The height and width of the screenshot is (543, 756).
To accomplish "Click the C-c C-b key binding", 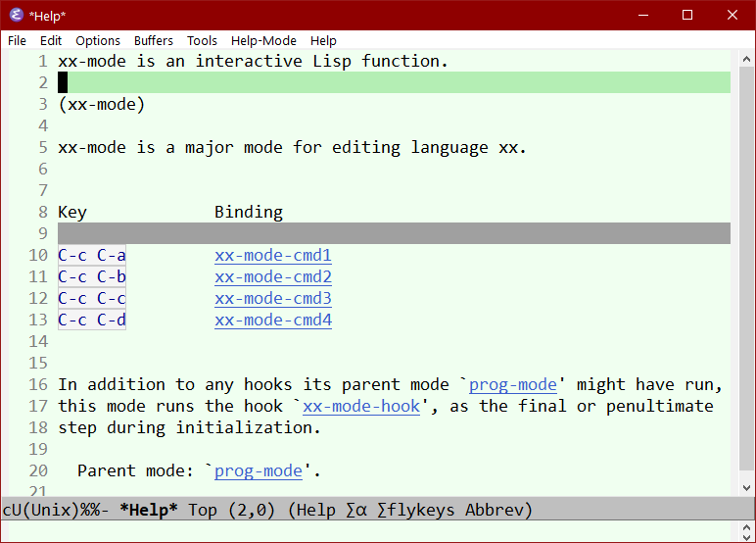I will pyautogui.click(x=92, y=276).
